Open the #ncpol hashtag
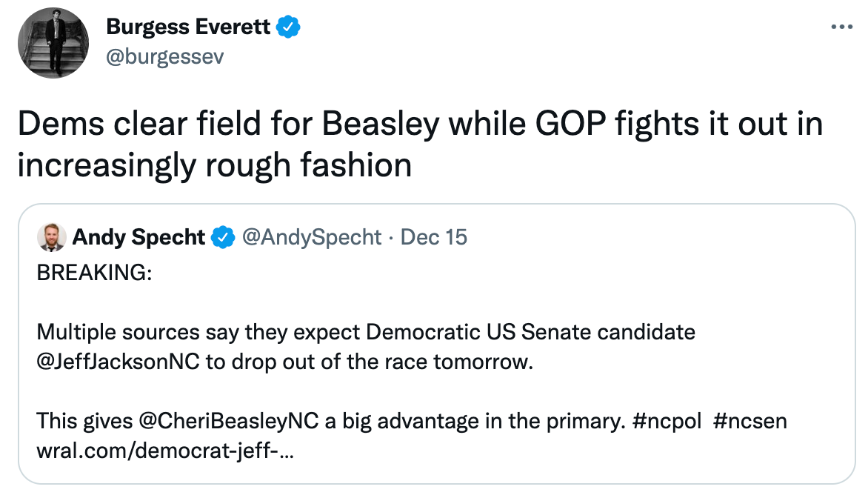Image resolution: width=868 pixels, height=498 pixels. click(667, 421)
